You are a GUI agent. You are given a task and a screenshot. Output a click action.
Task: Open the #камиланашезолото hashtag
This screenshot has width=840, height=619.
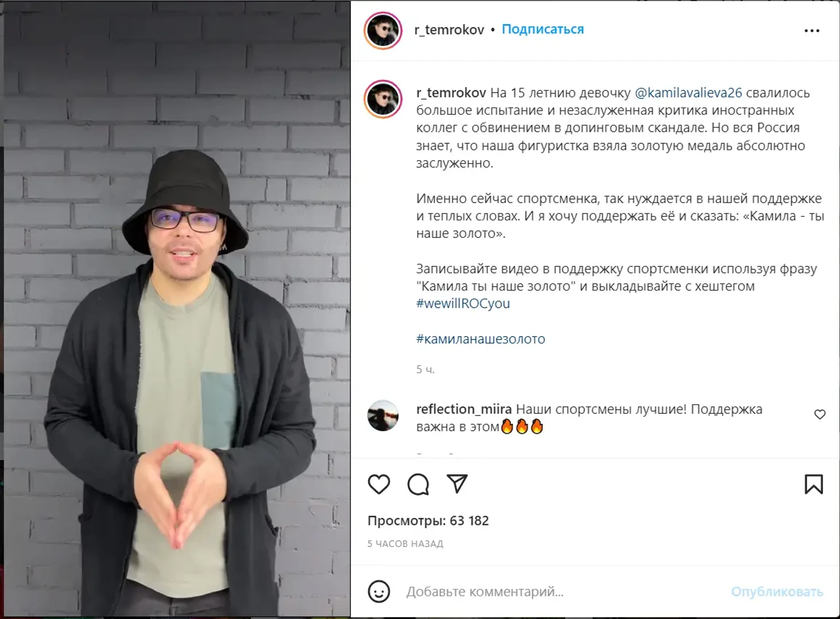480,339
